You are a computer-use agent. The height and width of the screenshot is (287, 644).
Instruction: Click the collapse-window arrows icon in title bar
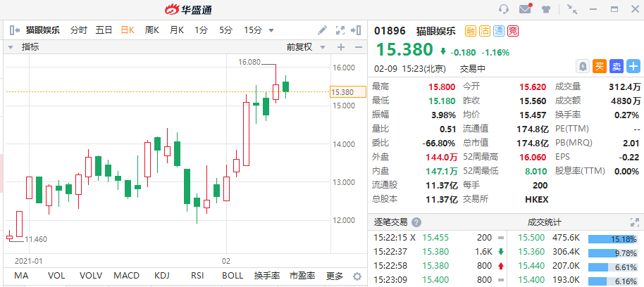point(571,9)
